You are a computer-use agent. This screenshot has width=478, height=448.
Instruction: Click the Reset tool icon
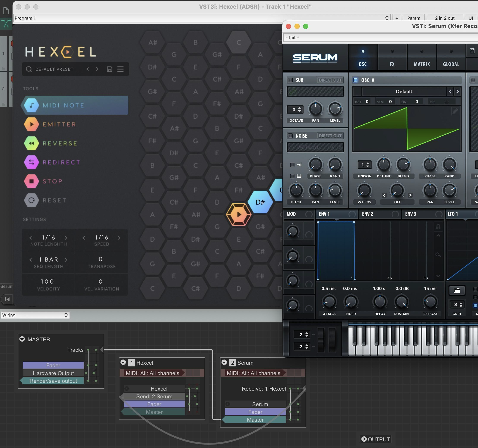pos(32,200)
